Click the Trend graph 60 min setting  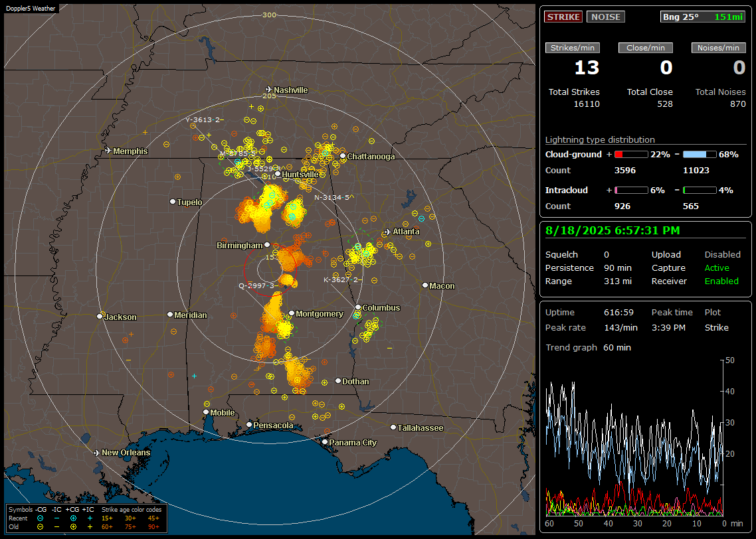(616, 348)
